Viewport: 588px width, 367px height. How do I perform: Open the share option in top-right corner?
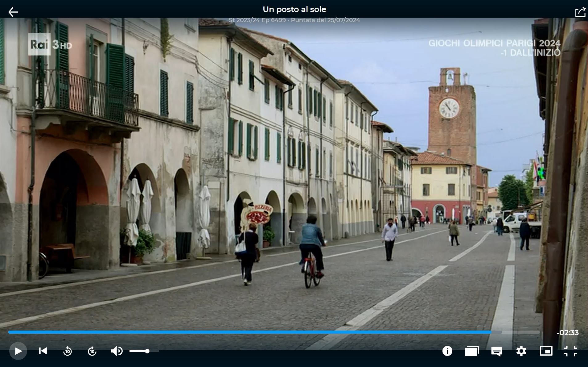click(x=580, y=12)
